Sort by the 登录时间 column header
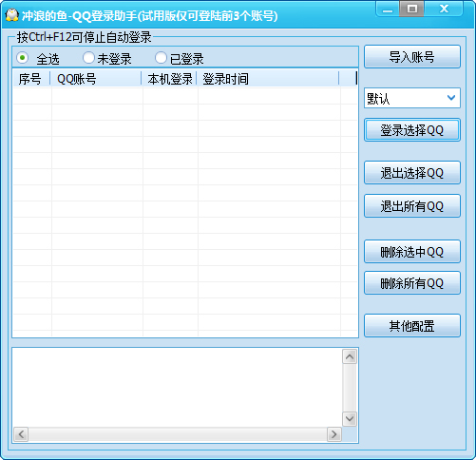Screen dimensions: 476x460 [x=268, y=79]
